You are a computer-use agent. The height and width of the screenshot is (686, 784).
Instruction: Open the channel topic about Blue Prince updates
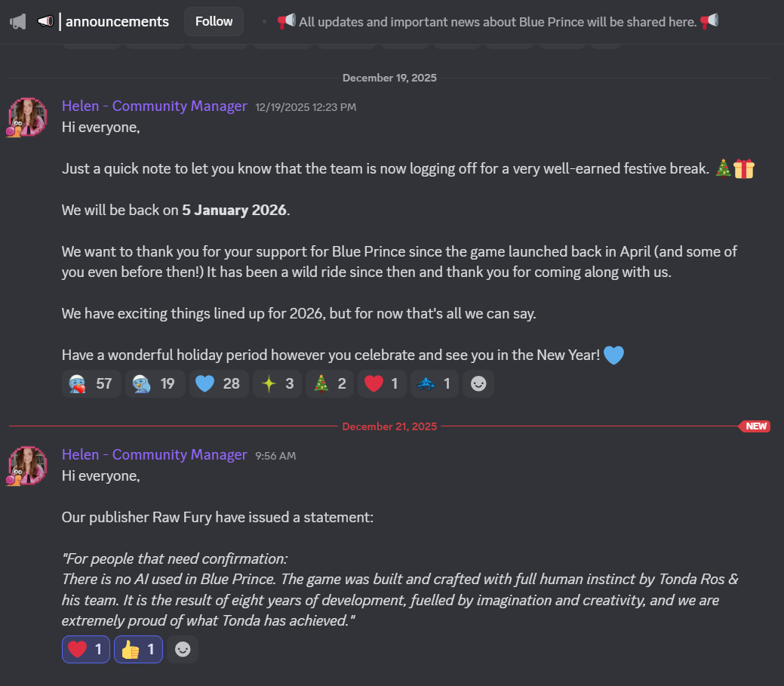497,22
